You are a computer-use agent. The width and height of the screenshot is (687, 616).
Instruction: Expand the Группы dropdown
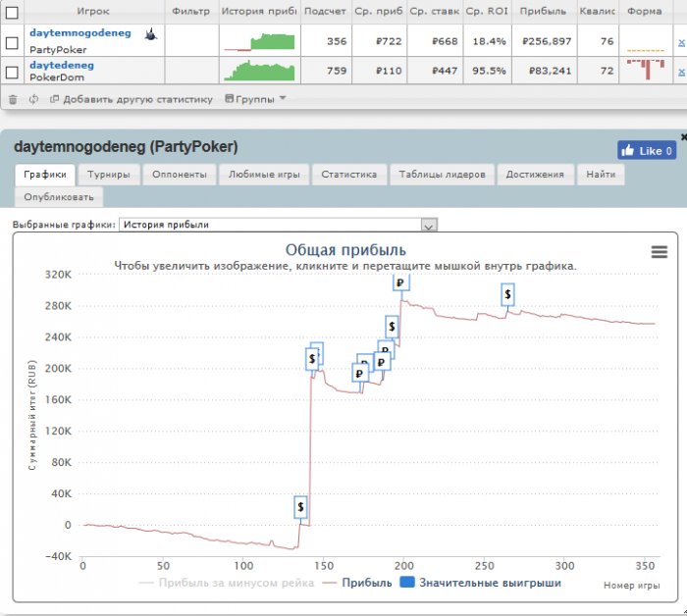[255, 99]
